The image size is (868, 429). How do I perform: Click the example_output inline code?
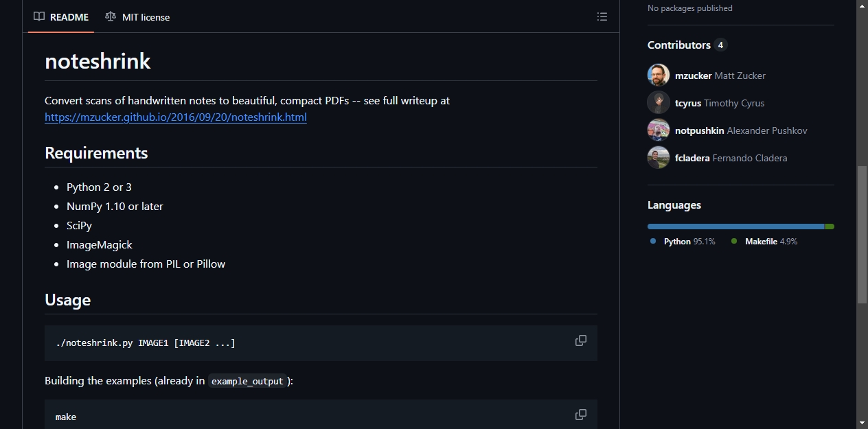coord(247,381)
